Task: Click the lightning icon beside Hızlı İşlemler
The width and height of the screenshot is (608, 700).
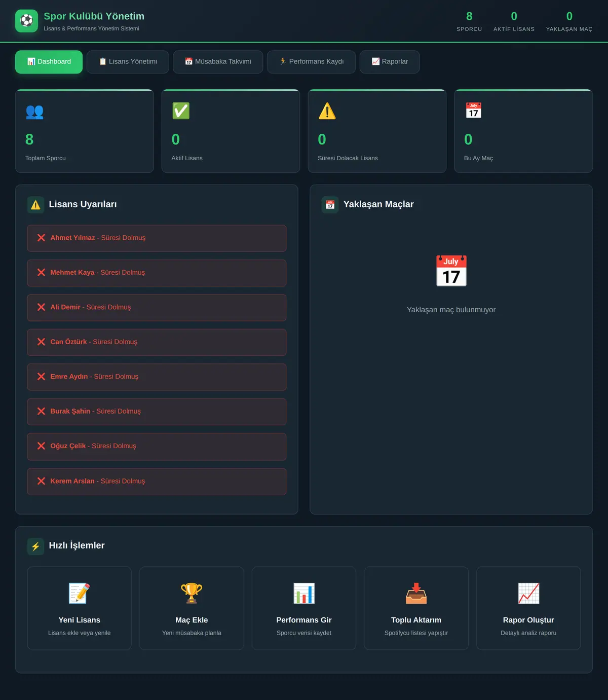Action: 35,546
